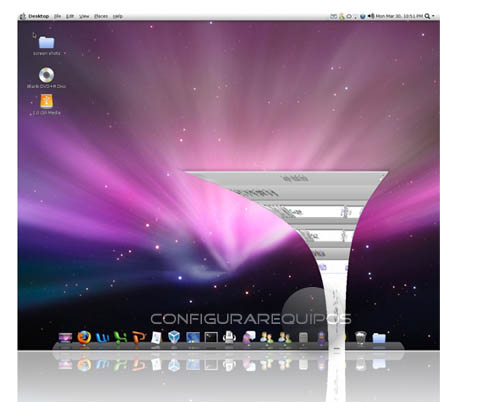Launch the green X spreadsheet icon
Viewport: 500px width, 402px height.
coord(120,337)
